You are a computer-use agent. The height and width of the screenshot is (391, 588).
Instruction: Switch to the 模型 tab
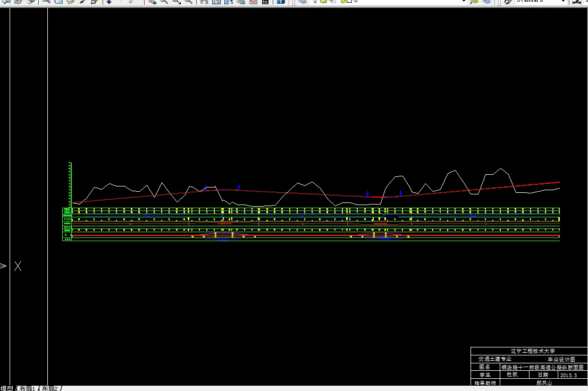[x=7, y=388]
